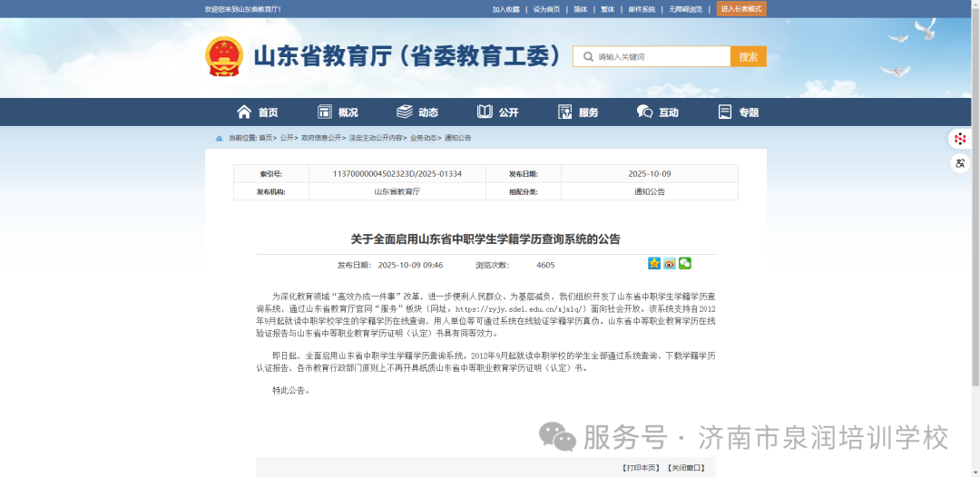The width and height of the screenshot is (980, 477).
Task: Share article via the green WeChat icon
Action: point(685,264)
